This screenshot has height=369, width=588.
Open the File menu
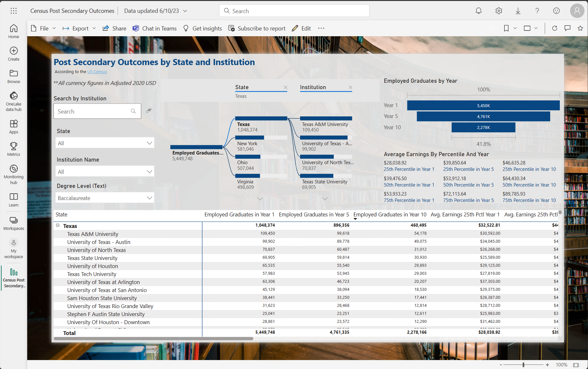coord(44,29)
